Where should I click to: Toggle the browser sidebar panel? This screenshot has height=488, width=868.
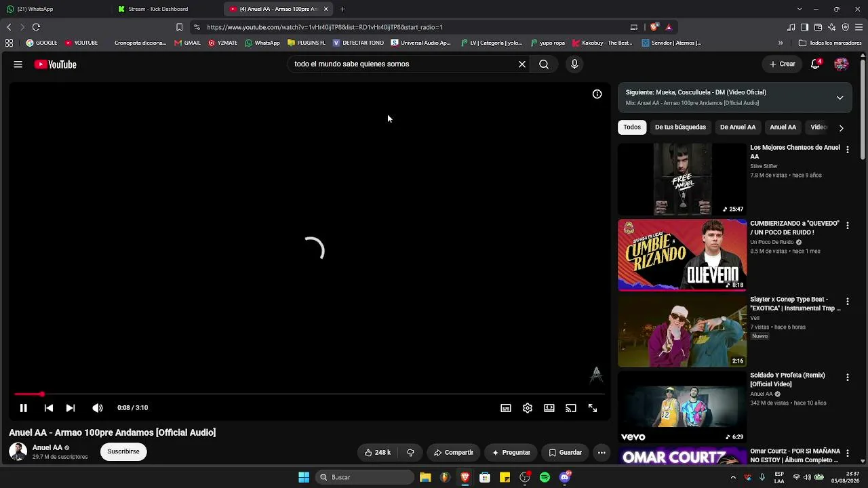tap(804, 27)
